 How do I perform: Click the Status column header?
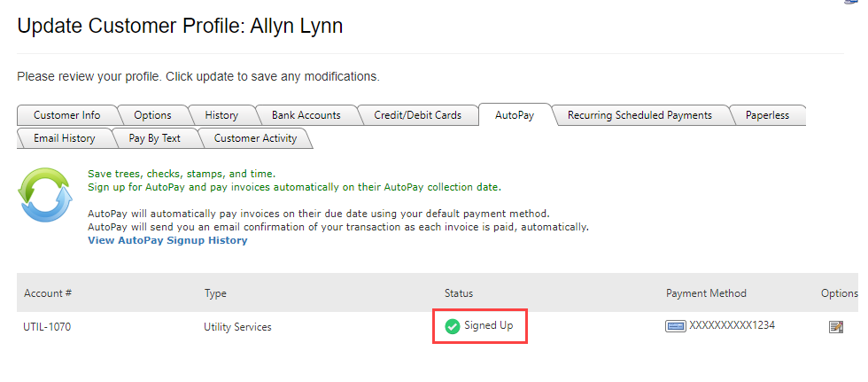coord(459,292)
